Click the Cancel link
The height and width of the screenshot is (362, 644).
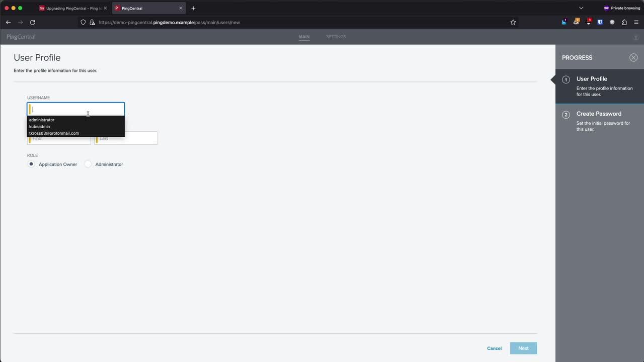coord(494,348)
